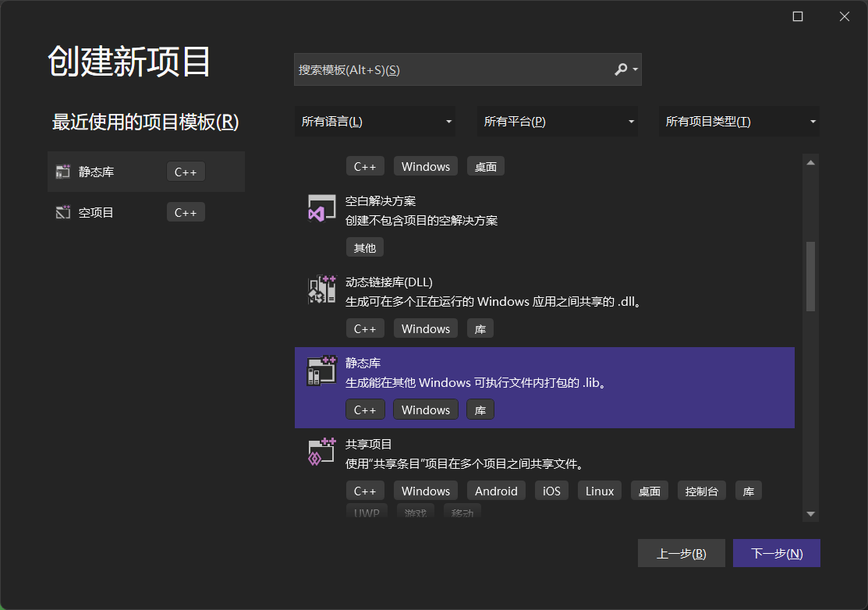Click the C++ tag beside recent 静态库
868x610 pixels.
point(186,172)
